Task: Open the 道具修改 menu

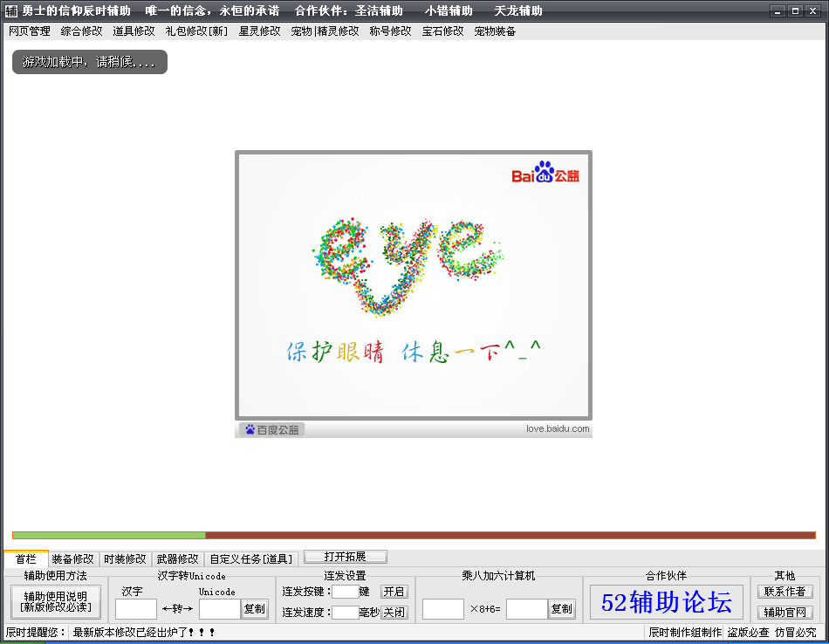Action: (x=134, y=31)
